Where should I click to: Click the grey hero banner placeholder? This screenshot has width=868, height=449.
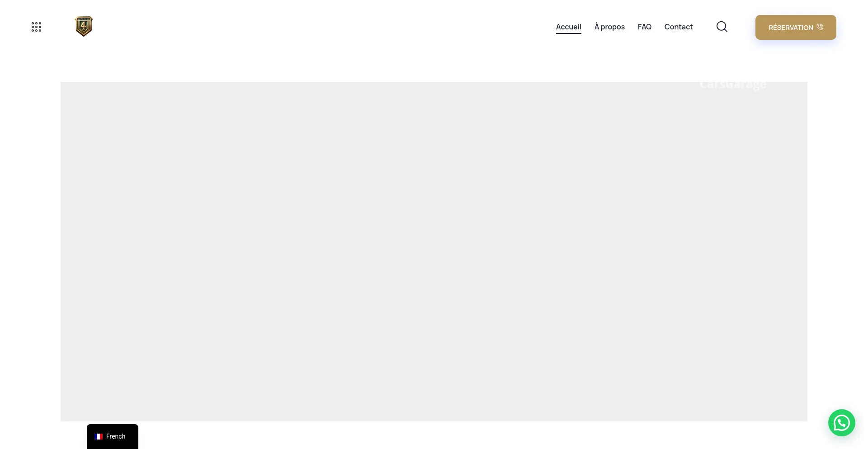click(x=434, y=251)
